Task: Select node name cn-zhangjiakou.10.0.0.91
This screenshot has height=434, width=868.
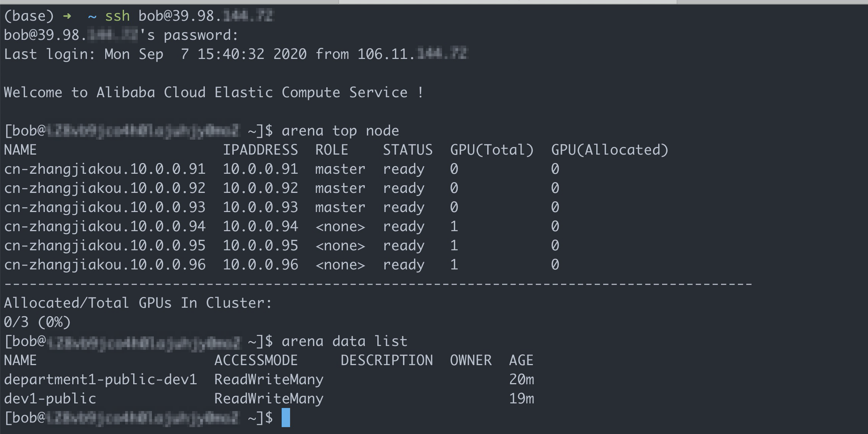Action: pyautogui.click(x=104, y=169)
